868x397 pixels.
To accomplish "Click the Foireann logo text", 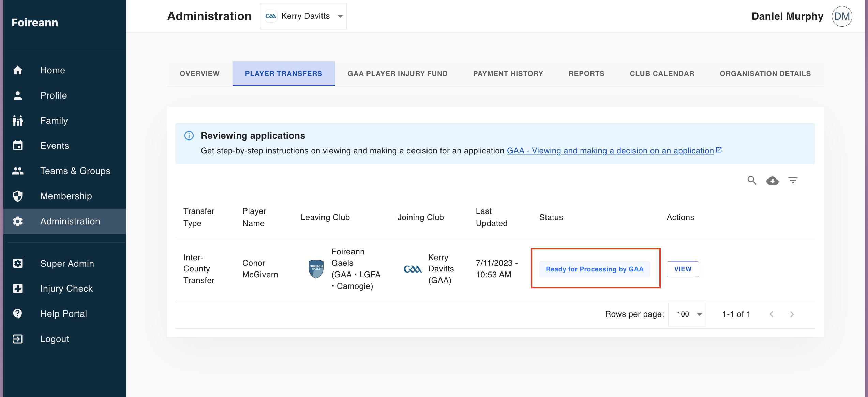I will pos(35,23).
